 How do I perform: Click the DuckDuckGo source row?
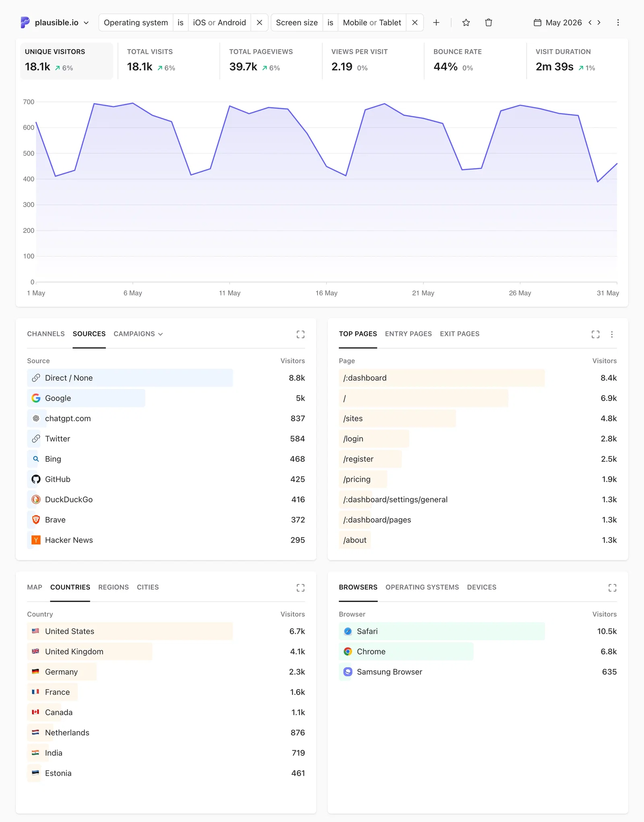(x=166, y=499)
